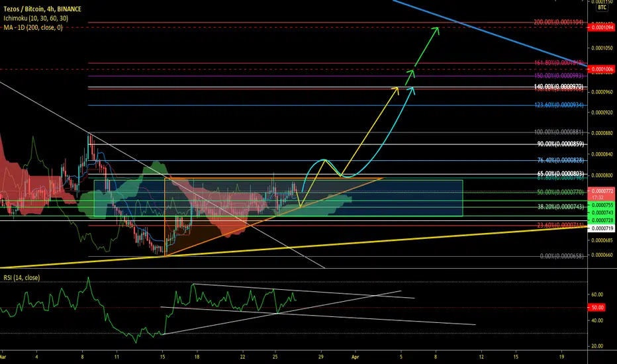Click the Apr label on time axis
This screenshot has width=617, height=364.
point(356,357)
